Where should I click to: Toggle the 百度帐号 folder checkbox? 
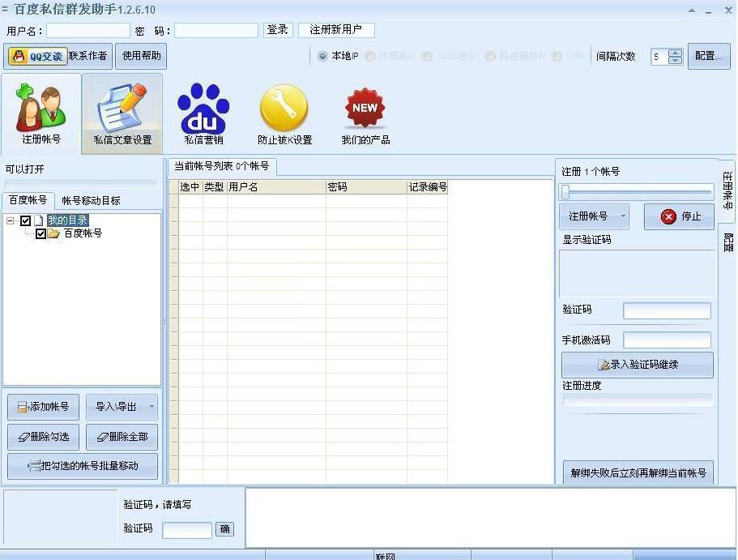[41, 233]
